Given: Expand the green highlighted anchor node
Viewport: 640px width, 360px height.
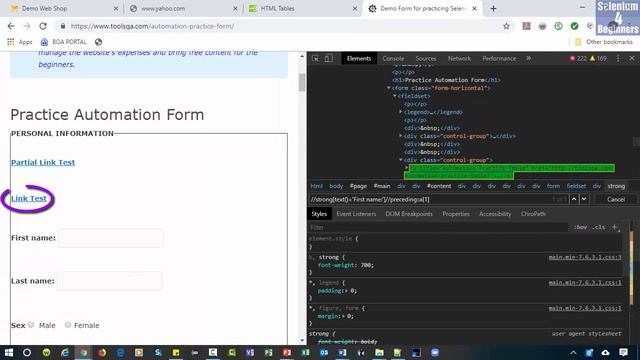Looking at the screenshot, I should tap(407, 168).
